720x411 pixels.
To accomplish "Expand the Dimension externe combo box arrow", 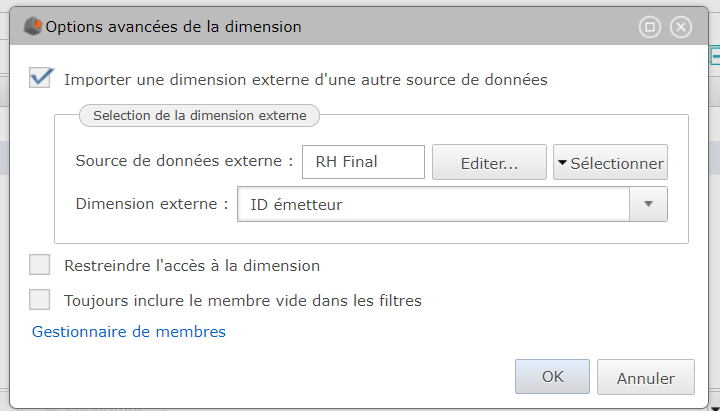I will click(648, 204).
